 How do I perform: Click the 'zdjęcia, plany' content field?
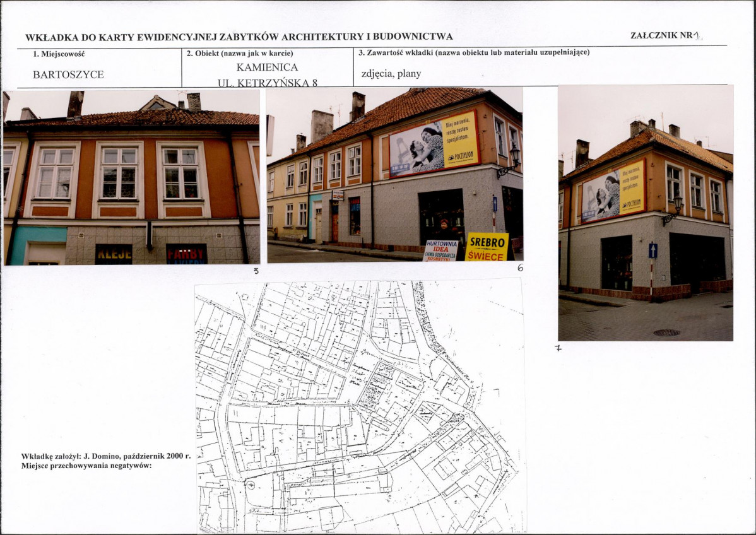(391, 74)
